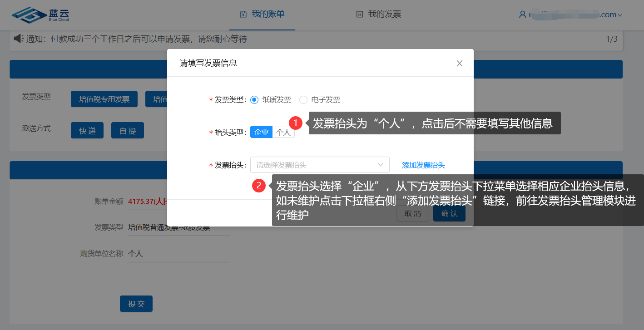
Task: Close the invoice info dialog with X
Action: (x=459, y=64)
